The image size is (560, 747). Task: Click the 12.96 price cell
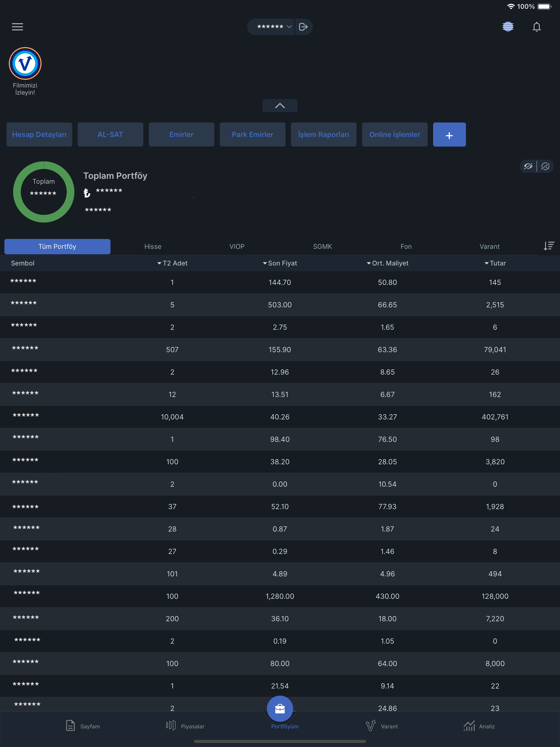coord(280,372)
